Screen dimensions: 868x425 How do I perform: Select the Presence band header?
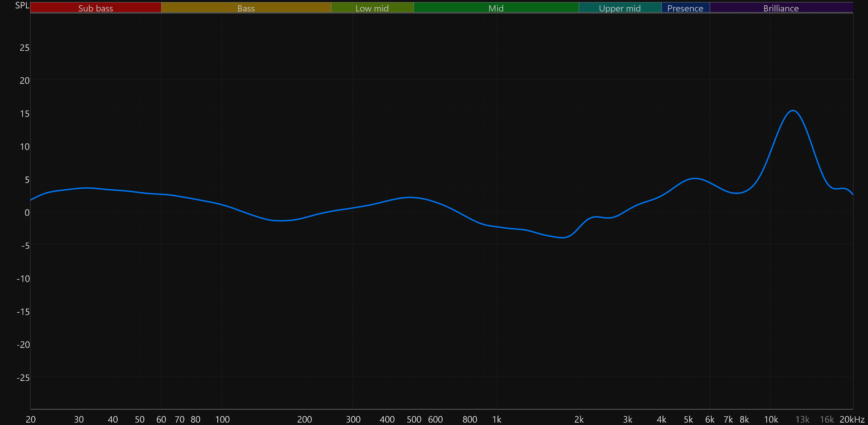click(685, 8)
